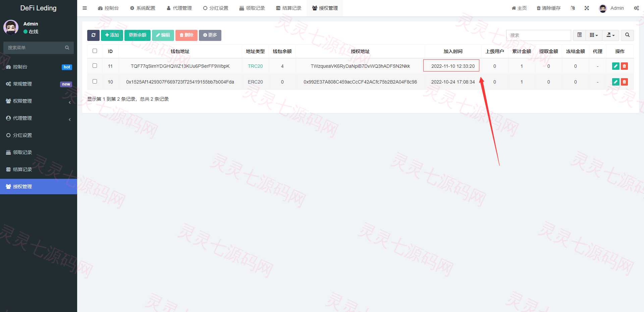Check the checkbox for row ID 10

95,82
